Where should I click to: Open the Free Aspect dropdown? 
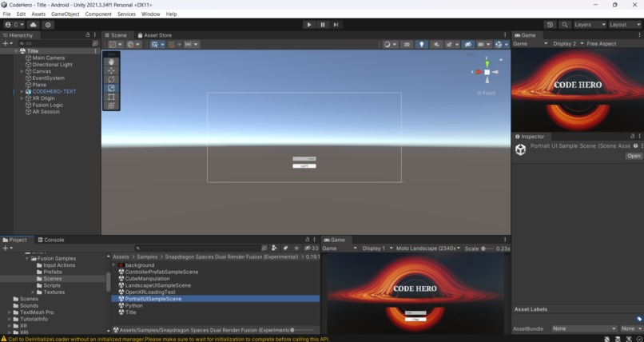click(x=602, y=43)
